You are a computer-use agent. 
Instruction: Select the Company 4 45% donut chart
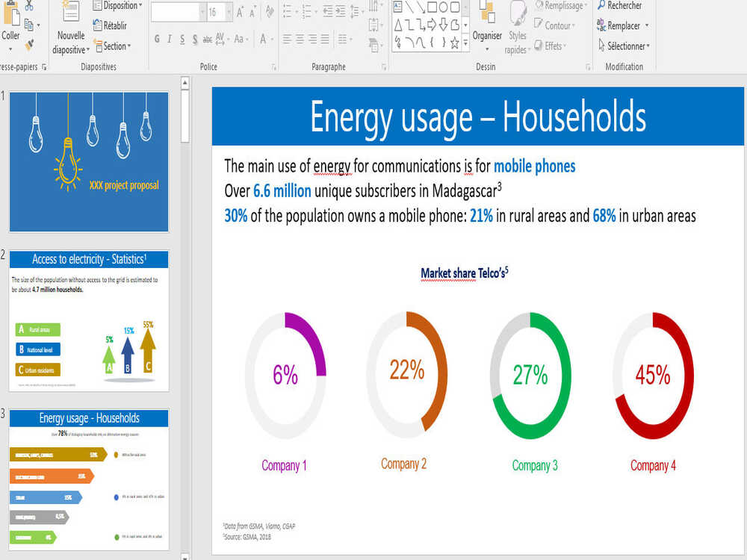click(653, 376)
